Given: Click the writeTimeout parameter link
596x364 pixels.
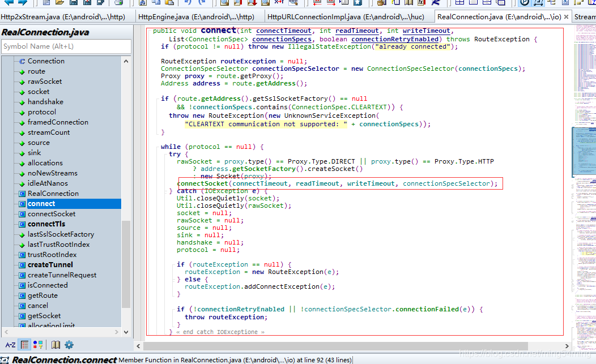Looking at the screenshot, I should (427, 31).
